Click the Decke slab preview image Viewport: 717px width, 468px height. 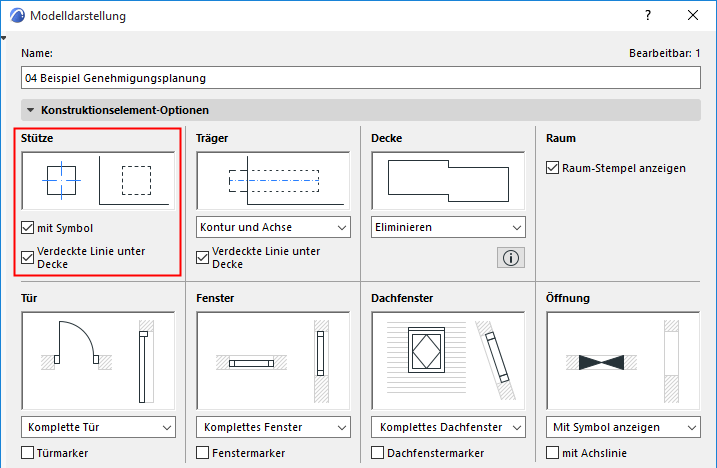[447, 179]
